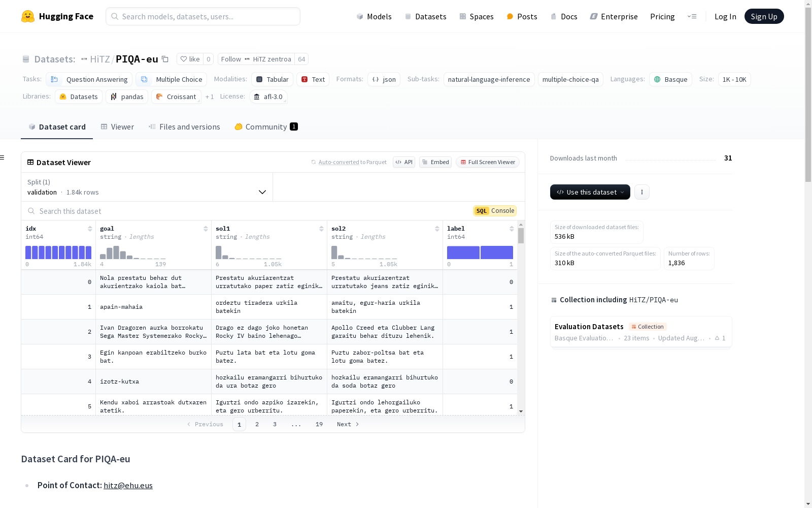Show the +1 additional libraries
This screenshot has width=812, height=508.
210,97
